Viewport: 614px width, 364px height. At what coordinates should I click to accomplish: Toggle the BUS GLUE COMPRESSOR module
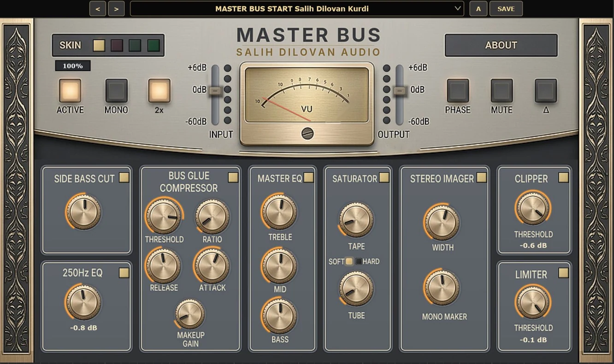click(x=233, y=177)
